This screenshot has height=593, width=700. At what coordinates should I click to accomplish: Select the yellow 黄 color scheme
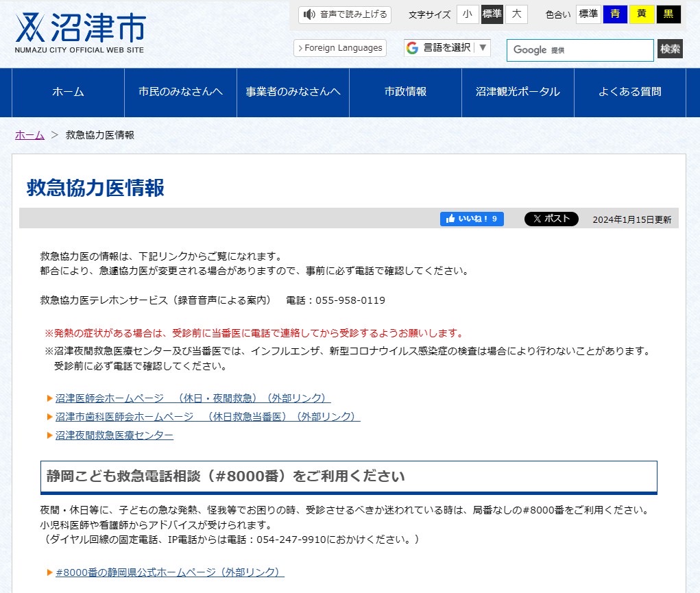click(x=642, y=14)
